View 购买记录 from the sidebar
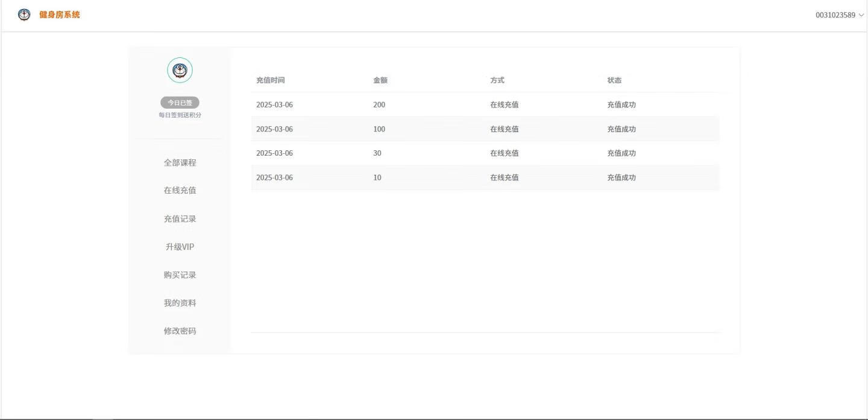 [x=180, y=275]
